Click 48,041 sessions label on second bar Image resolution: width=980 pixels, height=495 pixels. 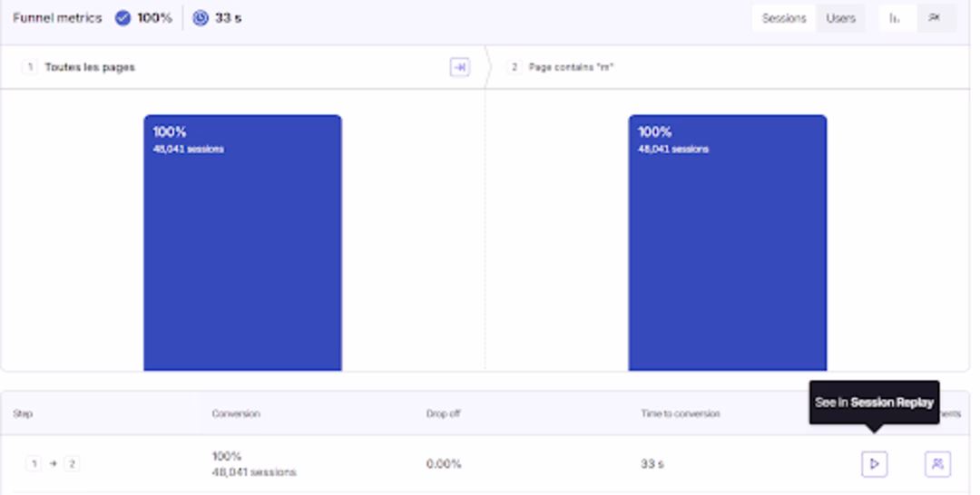(673, 150)
